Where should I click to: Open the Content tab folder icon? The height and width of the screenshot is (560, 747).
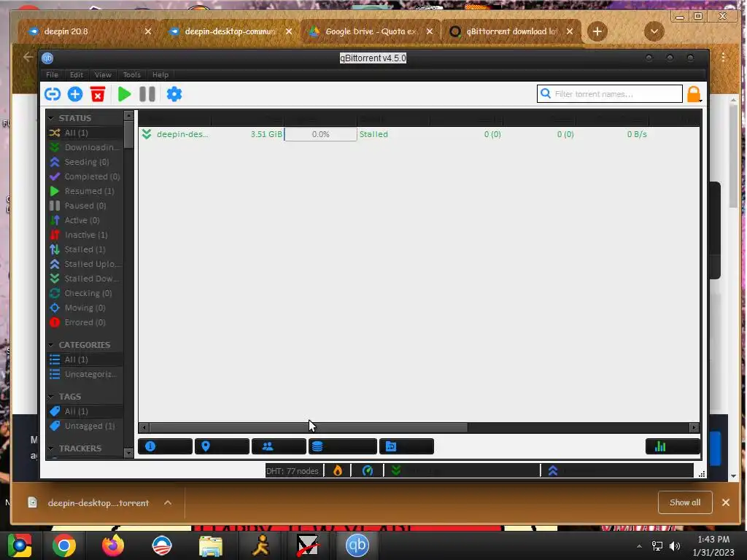pyautogui.click(x=406, y=446)
